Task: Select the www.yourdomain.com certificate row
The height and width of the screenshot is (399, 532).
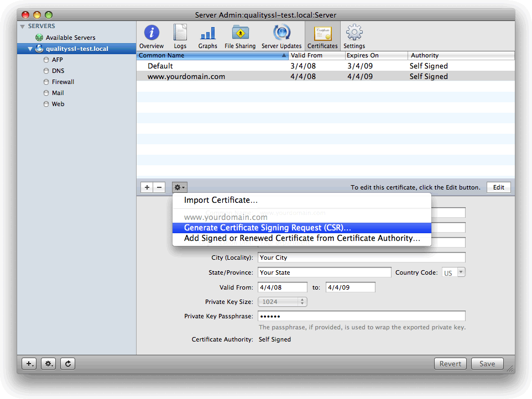Action: pos(325,76)
